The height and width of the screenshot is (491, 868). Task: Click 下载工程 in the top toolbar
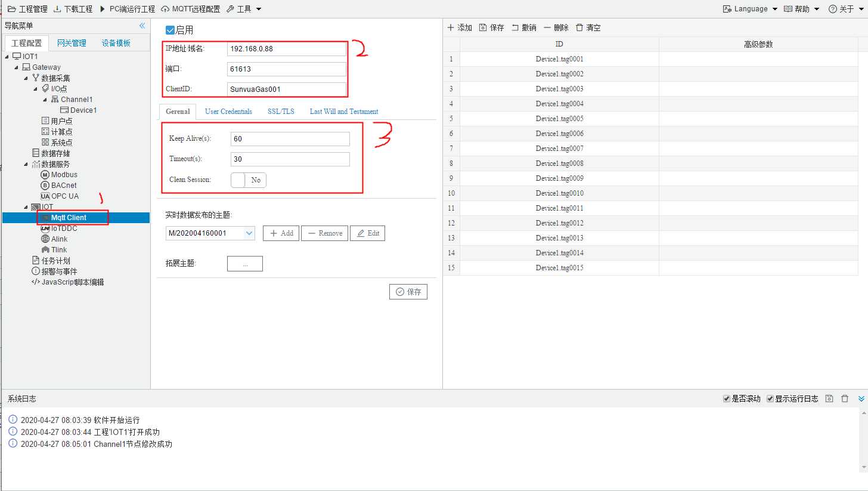(x=73, y=9)
